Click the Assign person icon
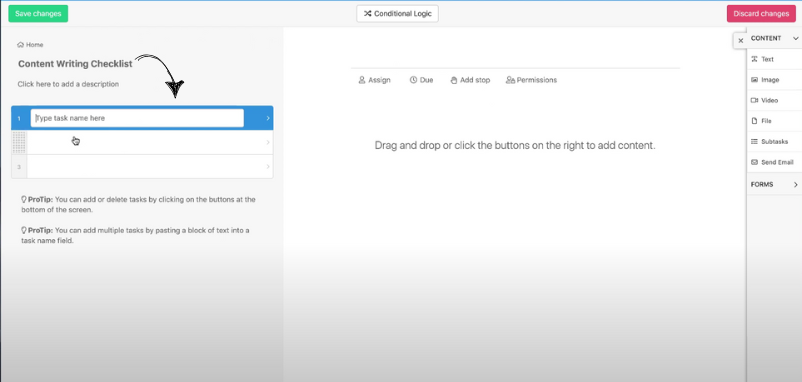The height and width of the screenshot is (382, 802). [x=362, y=80]
